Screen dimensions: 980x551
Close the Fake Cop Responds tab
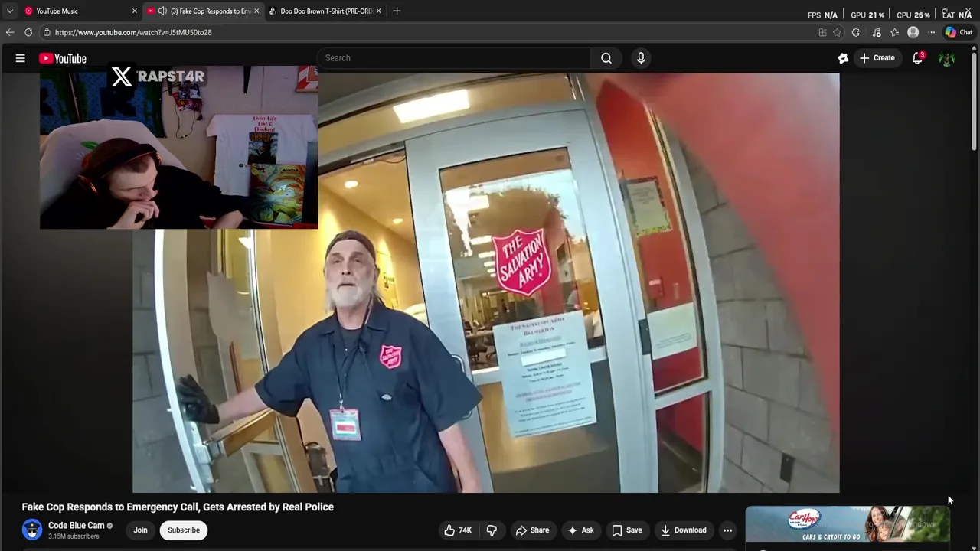[x=256, y=11]
